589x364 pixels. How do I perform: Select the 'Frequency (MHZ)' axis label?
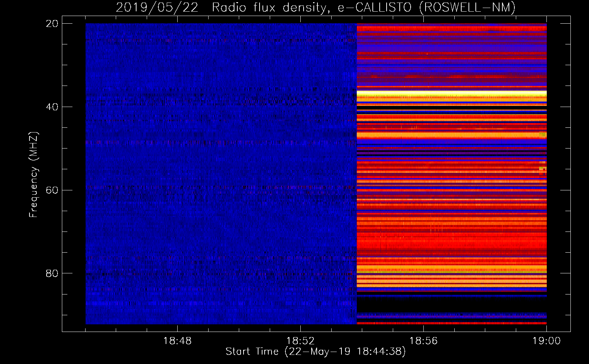pos(33,175)
